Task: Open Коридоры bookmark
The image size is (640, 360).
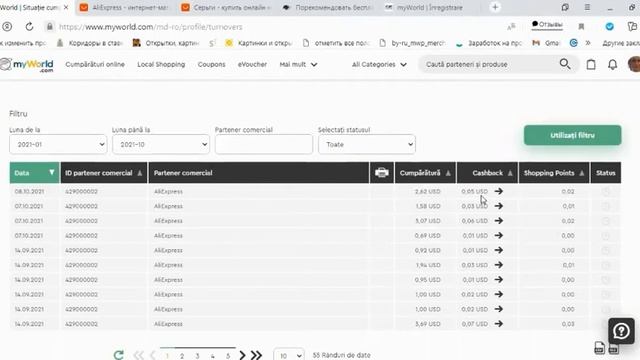Action: 90,42
